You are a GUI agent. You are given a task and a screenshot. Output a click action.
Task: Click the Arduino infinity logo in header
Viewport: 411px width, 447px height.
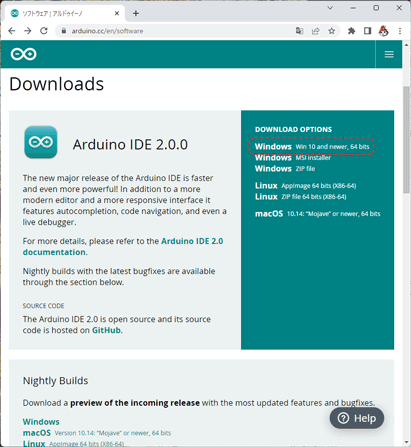coord(23,54)
